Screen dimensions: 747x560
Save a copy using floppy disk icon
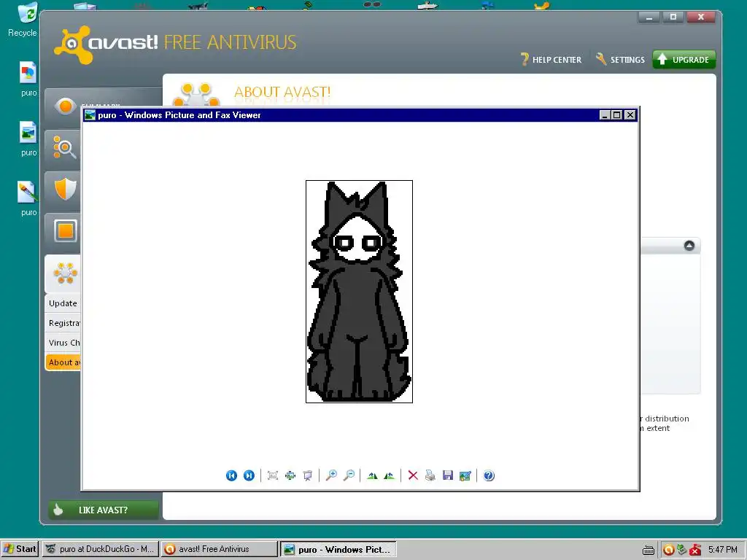[448, 475]
